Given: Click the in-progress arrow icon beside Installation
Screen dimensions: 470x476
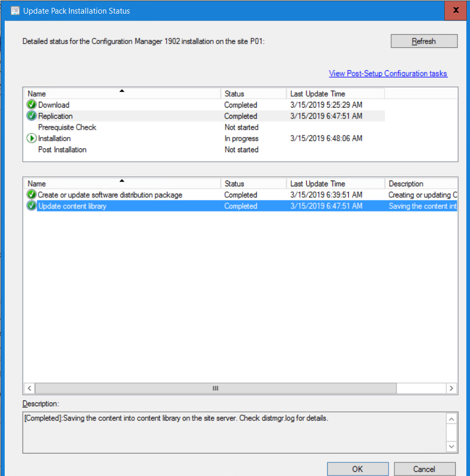Looking at the screenshot, I should click(x=32, y=138).
